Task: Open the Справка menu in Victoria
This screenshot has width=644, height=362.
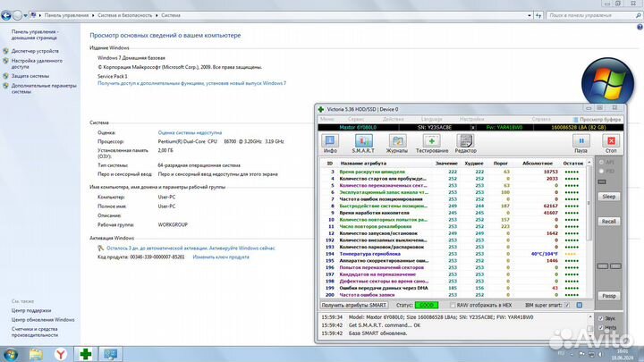Action: pos(541,119)
